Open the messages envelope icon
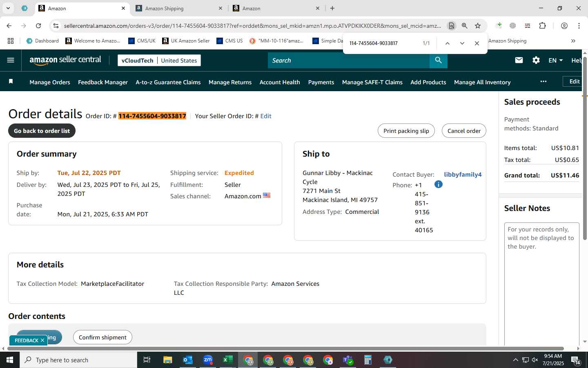 [519, 60]
